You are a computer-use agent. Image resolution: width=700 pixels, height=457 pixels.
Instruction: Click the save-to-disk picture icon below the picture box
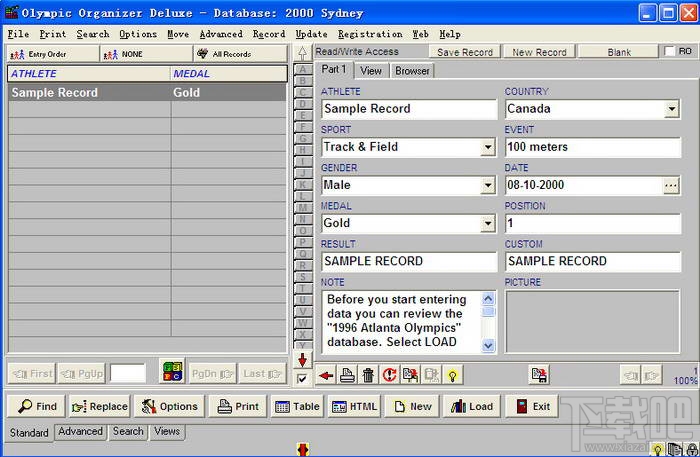[539, 375]
